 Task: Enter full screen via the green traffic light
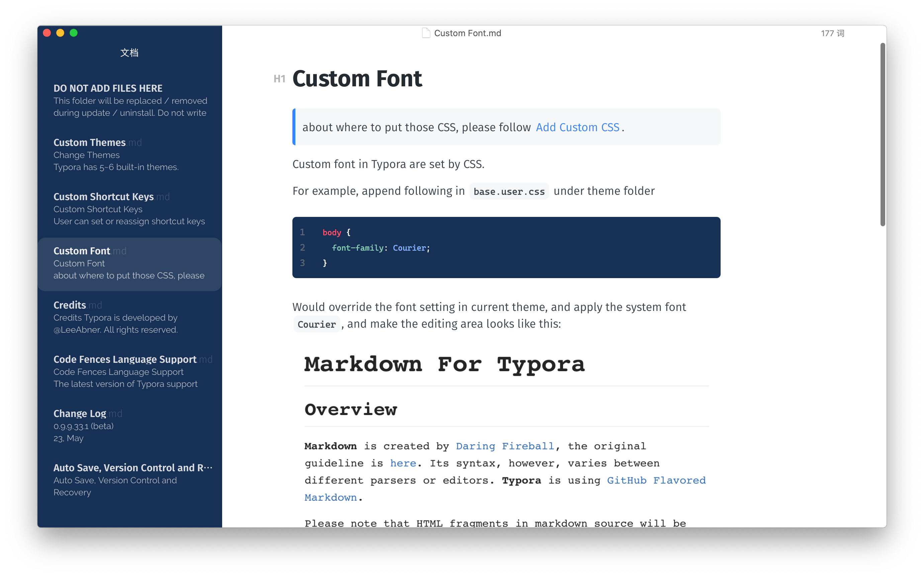[x=74, y=33]
